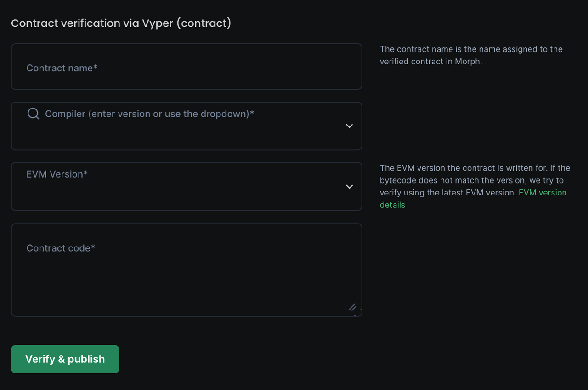588x390 pixels.
Task: Click the "Contract code*" placeholder label
Action: pos(61,248)
